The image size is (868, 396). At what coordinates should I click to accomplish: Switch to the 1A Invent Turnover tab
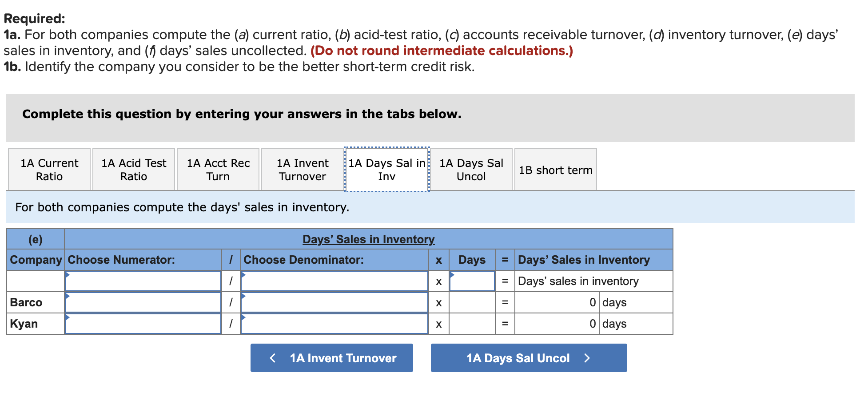click(x=302, y=170)
